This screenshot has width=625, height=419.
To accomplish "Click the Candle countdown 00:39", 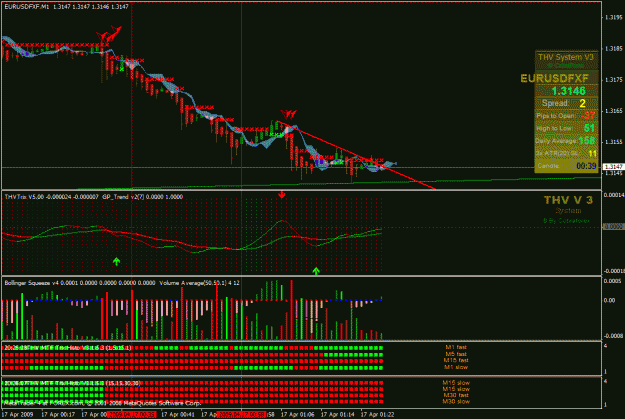I will point(586,166).
